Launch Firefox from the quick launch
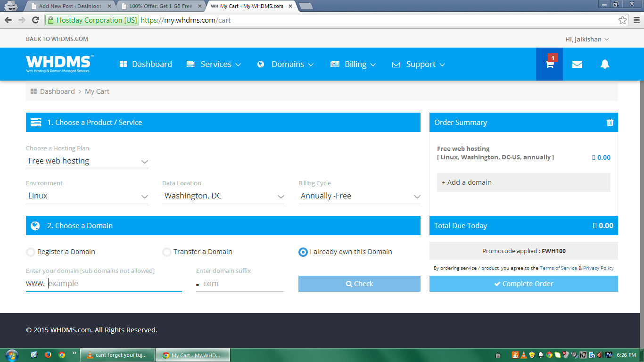644x362 pixels. [48, 355]
